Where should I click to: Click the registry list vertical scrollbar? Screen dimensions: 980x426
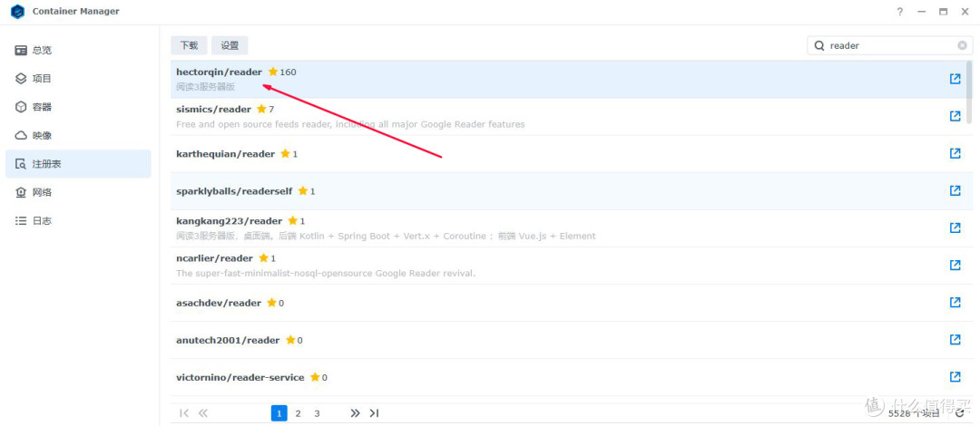coord(969,92)
